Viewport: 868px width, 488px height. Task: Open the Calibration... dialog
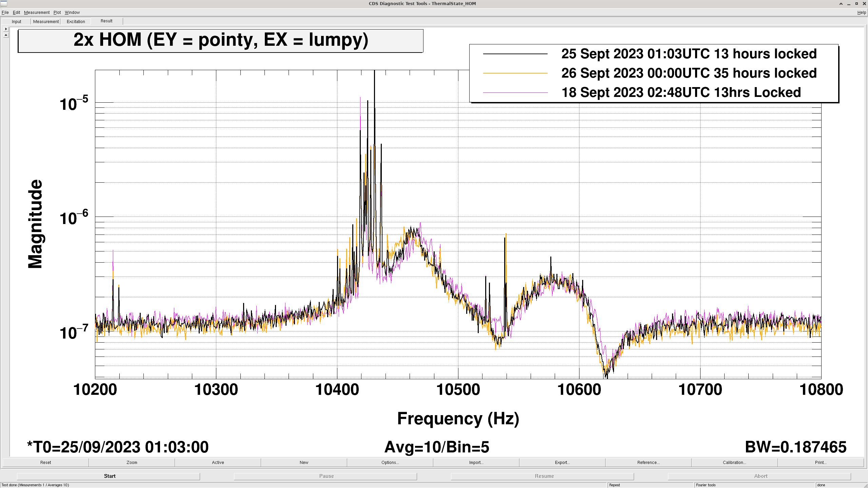tap(735, 462)
